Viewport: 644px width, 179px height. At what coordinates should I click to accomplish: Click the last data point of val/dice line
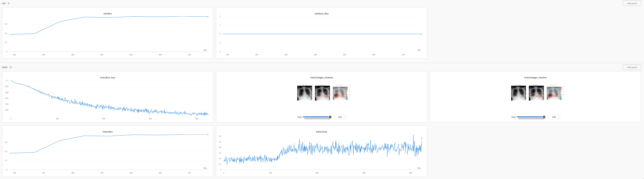pyautogui.click(x=208, y=17)
